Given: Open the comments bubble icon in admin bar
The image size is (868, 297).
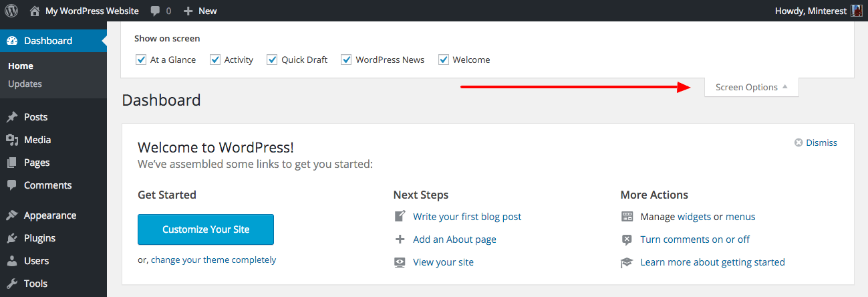Looking at the screenshot, I should [x=155, y=11].
